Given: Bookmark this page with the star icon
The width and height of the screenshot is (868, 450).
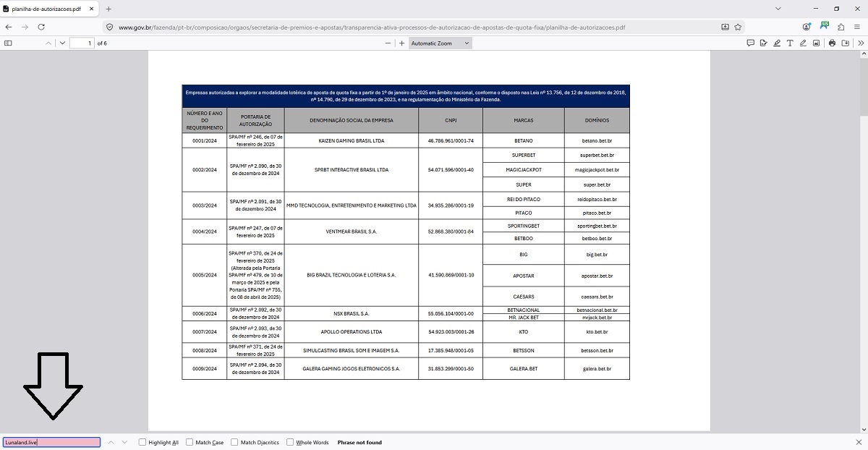Looking at the screenshot, I should (738, 27).
